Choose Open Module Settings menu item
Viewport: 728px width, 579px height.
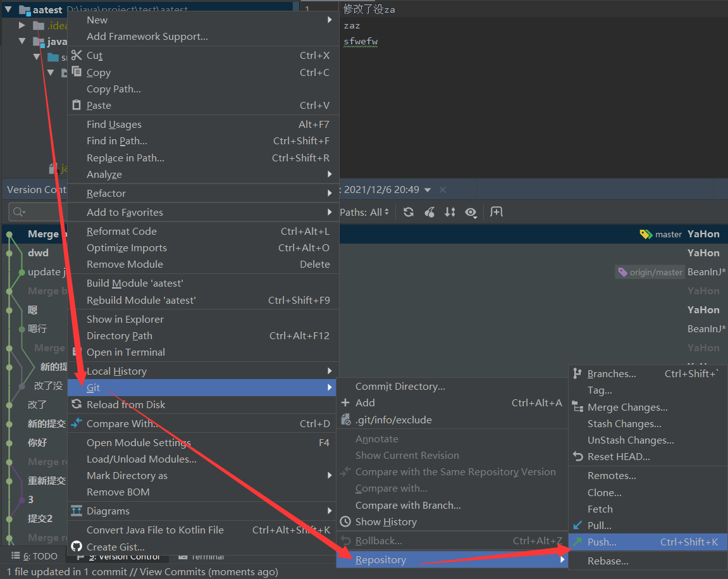(x=202, y=442)
